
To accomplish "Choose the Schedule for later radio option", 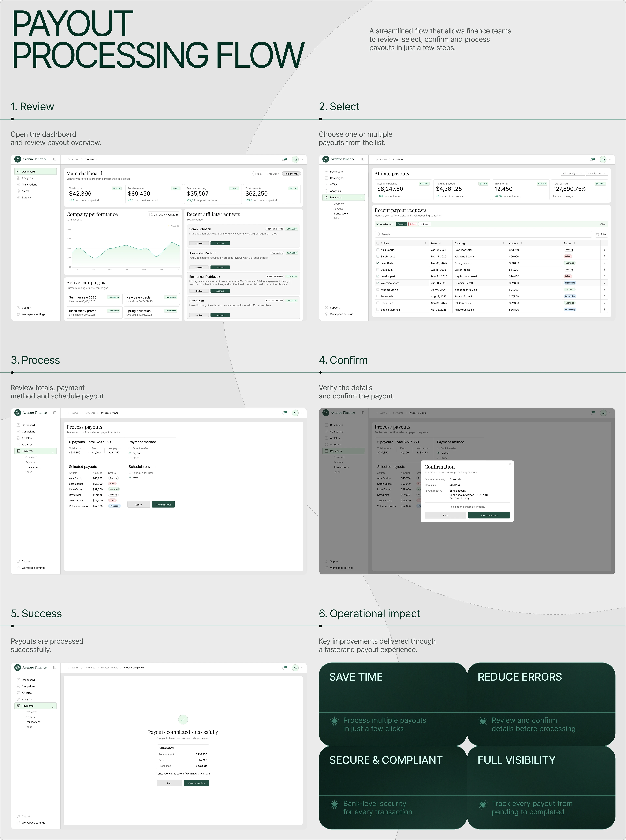I will pos(130,473).
